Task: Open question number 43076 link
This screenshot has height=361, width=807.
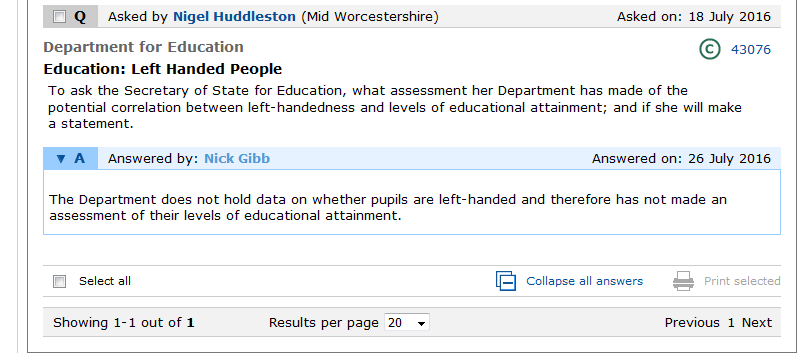Action: click(x=751, y=50)
